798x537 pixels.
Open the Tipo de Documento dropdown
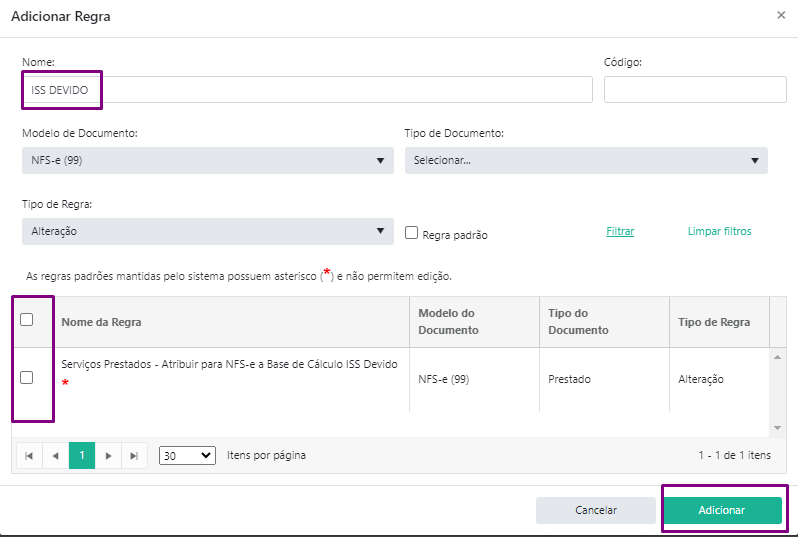click(x=586, y=160)
